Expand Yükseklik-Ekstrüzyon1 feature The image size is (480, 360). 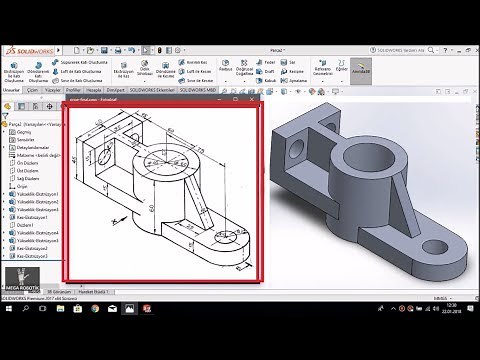[4, 194]
